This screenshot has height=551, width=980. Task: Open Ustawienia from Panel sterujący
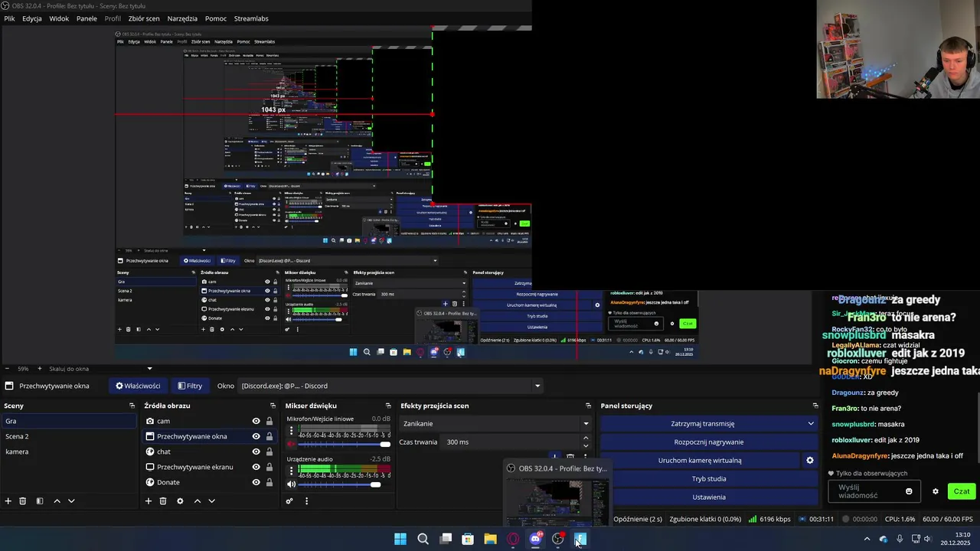point(709,497)
